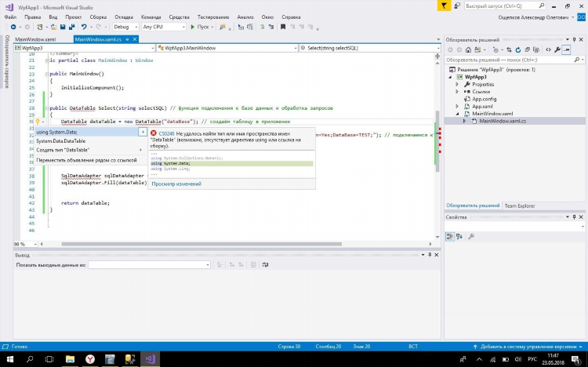This screenshot has width=588, height=367.
Task: Expand the Ссылки node in solution tree
Action: click(x=457, y=92)
